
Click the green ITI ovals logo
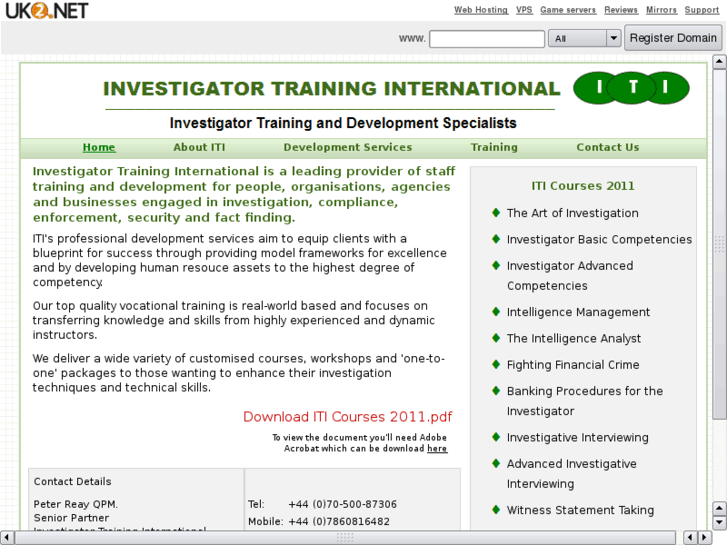point(631,88)
